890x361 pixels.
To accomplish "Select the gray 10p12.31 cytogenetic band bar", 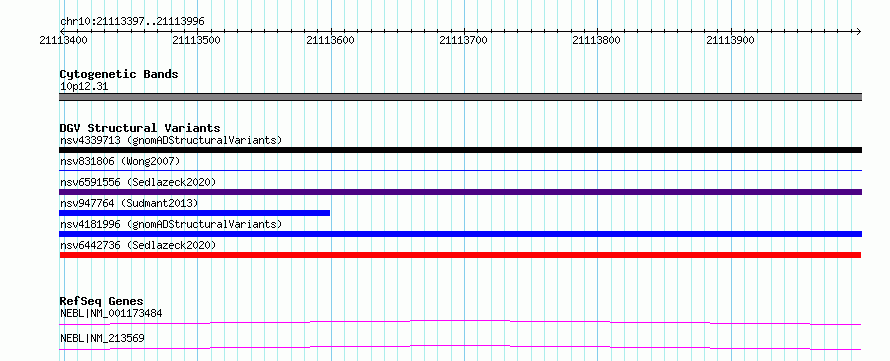I will click(x=460, y=97).
